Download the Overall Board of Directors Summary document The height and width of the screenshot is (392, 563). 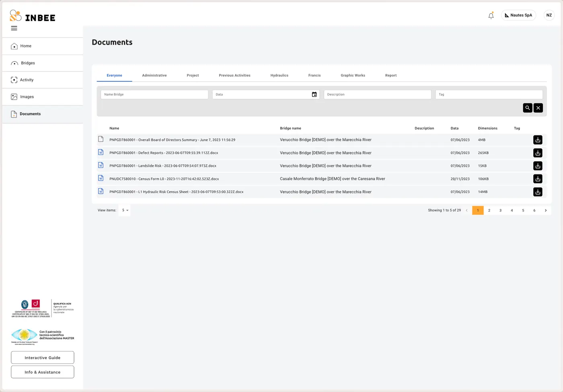click(538, 140)
